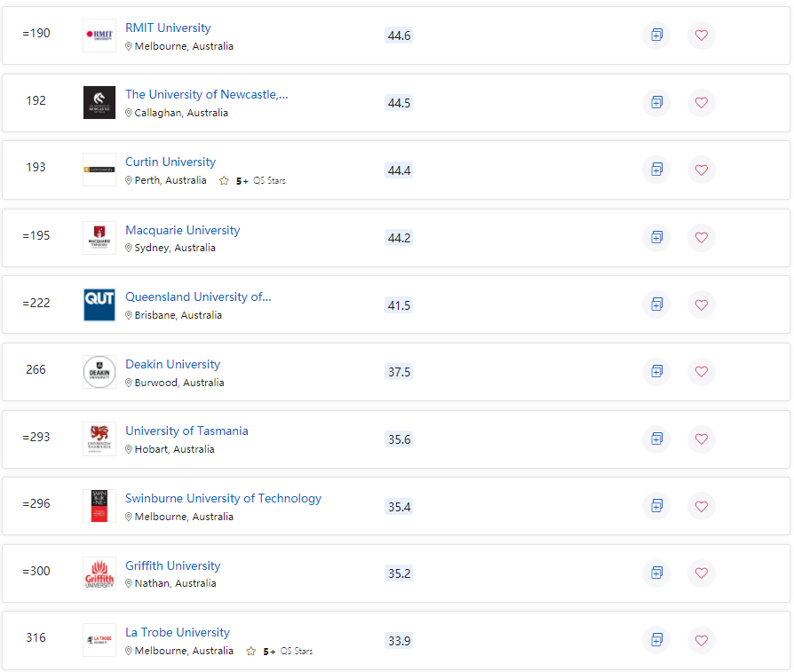Add RMIT University to compare list
Screen dimensions: 794x672
(x=656, y=36)
